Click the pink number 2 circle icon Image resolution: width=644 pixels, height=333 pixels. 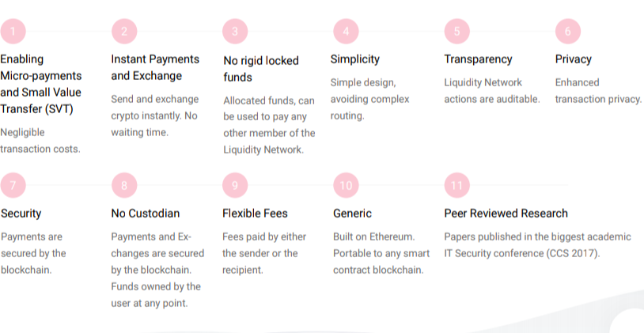point(124,32)
